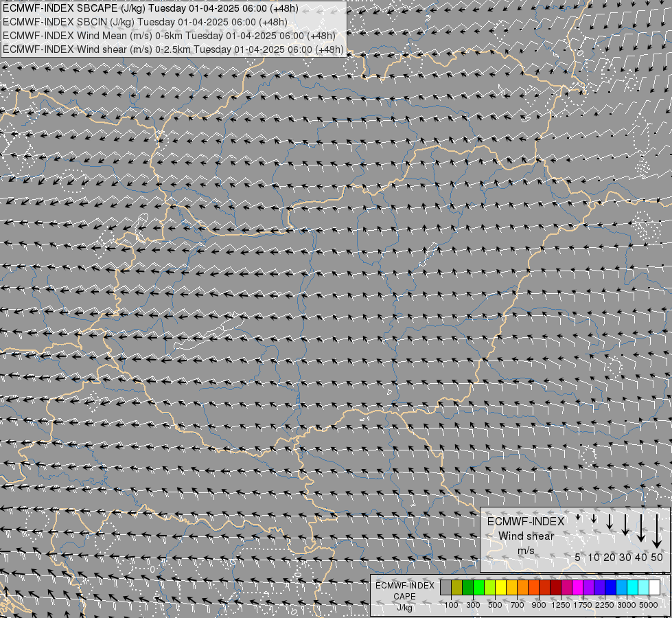
Task: Select the yellow-green CAPE swatch
Action: tap(490, 587)
